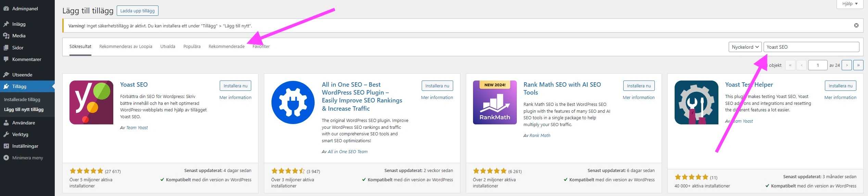
Task: Open Mer information for All in One SEO
Action: coord(437,98)
